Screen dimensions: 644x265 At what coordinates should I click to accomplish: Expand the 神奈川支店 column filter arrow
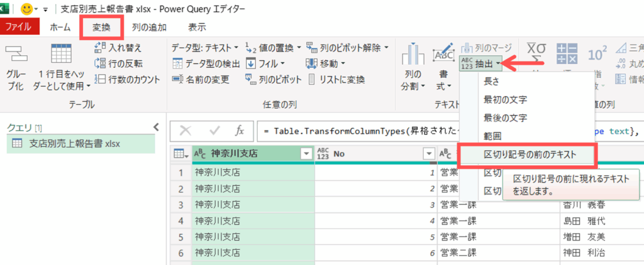(x=306, y=153)
